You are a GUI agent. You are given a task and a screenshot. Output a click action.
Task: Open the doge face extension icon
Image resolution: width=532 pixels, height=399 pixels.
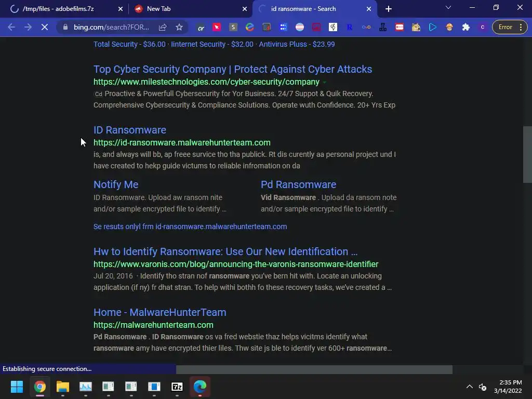[x=416, y=27]
